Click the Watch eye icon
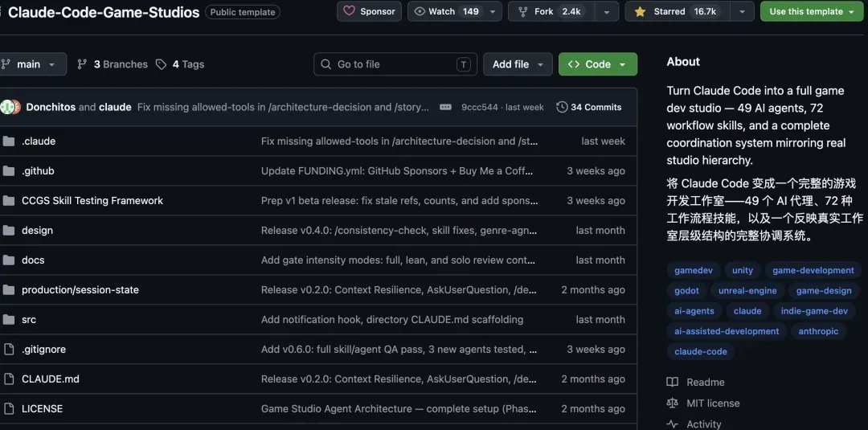Screen dimensions: 868x430 pyautogui.click(x=420, y=11)
